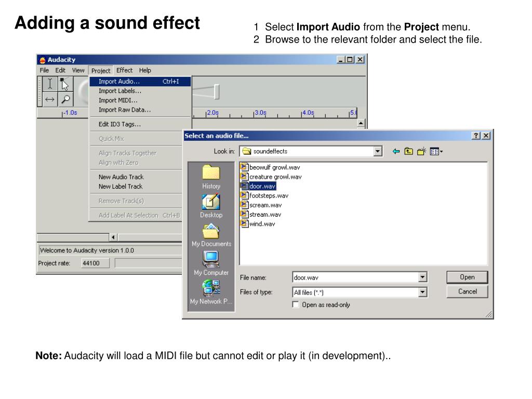Click the Project menu in Audacity
Viewport: 532px width, 399px height.
tap(101, 71)
